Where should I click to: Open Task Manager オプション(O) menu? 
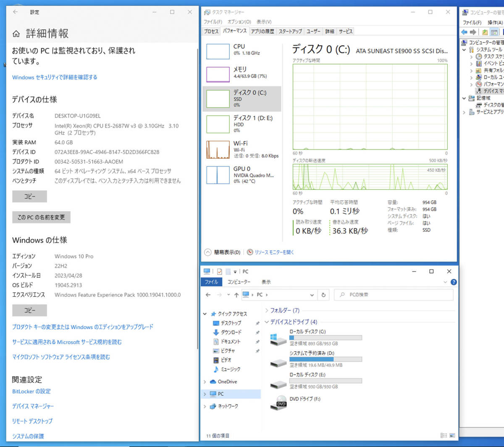pos(239,22)
